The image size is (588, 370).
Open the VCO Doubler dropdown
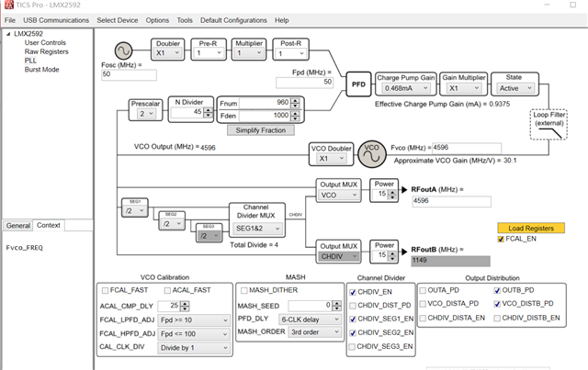[332, 159]
